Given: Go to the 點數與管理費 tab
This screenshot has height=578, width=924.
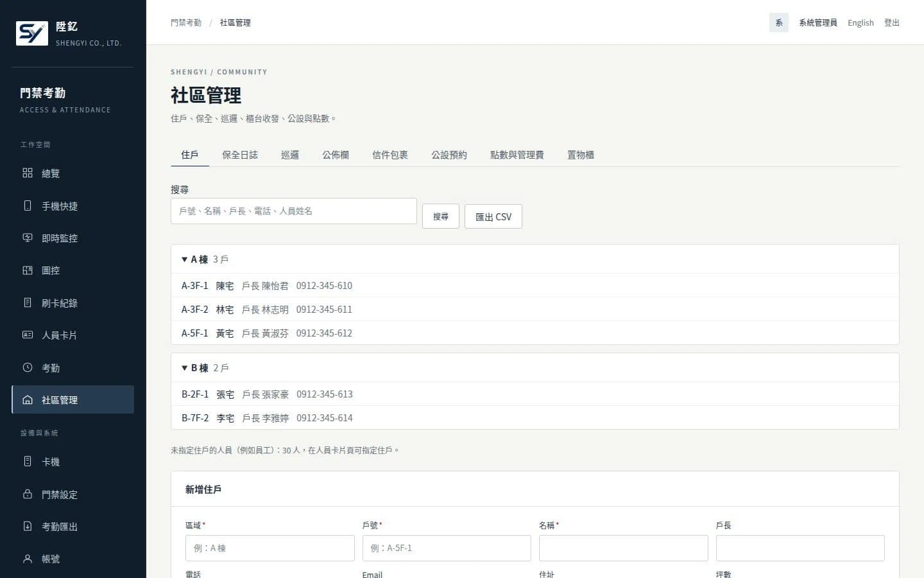Looking at the screenshot, I should click(x=517, y=155).
